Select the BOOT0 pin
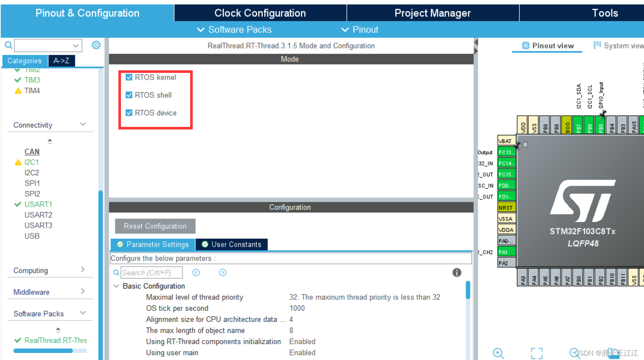 567,125
